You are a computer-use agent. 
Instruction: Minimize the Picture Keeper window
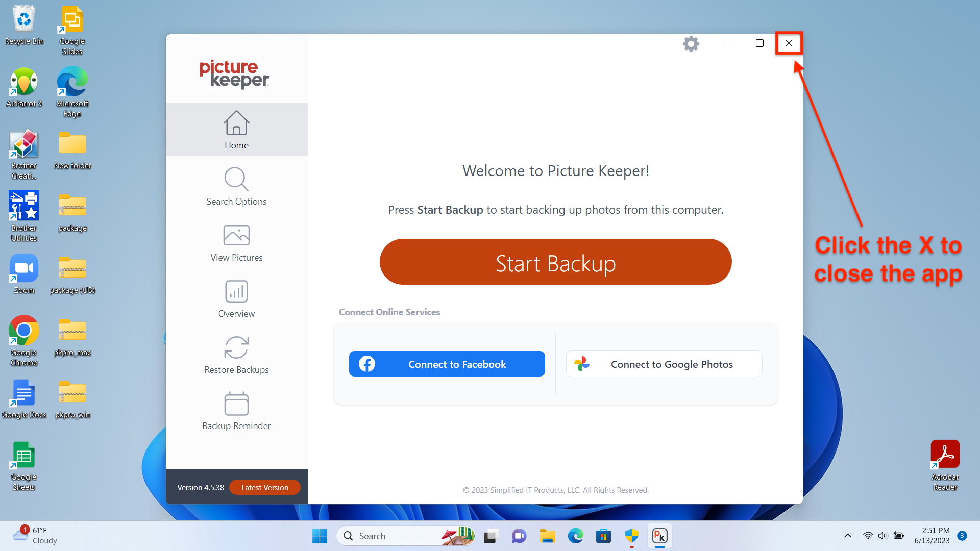[730, 43]
